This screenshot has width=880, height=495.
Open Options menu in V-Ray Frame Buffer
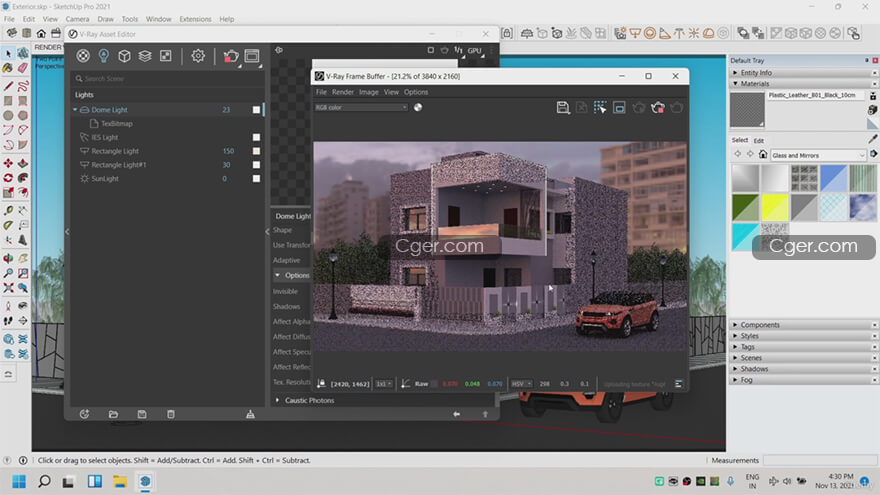coord(416,92)
